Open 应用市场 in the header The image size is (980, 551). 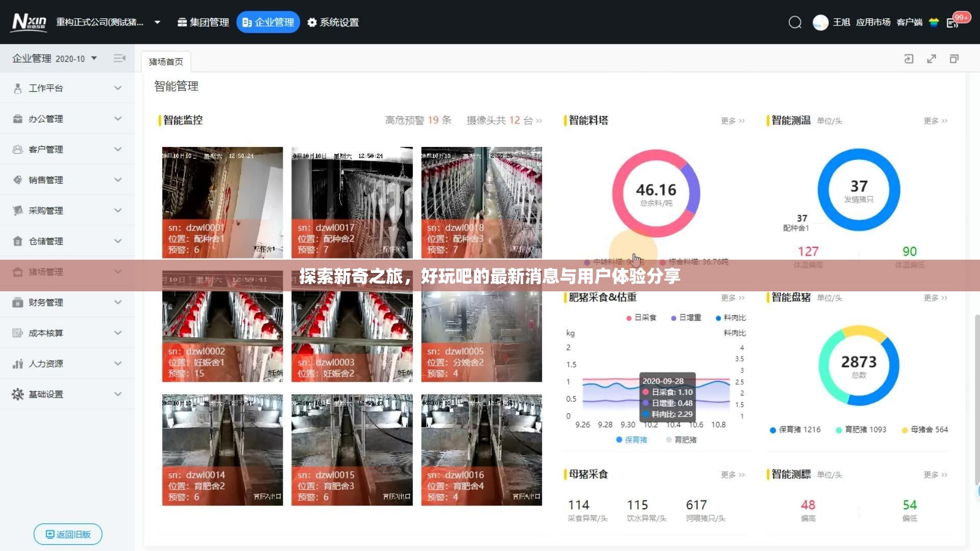point(873,22)
